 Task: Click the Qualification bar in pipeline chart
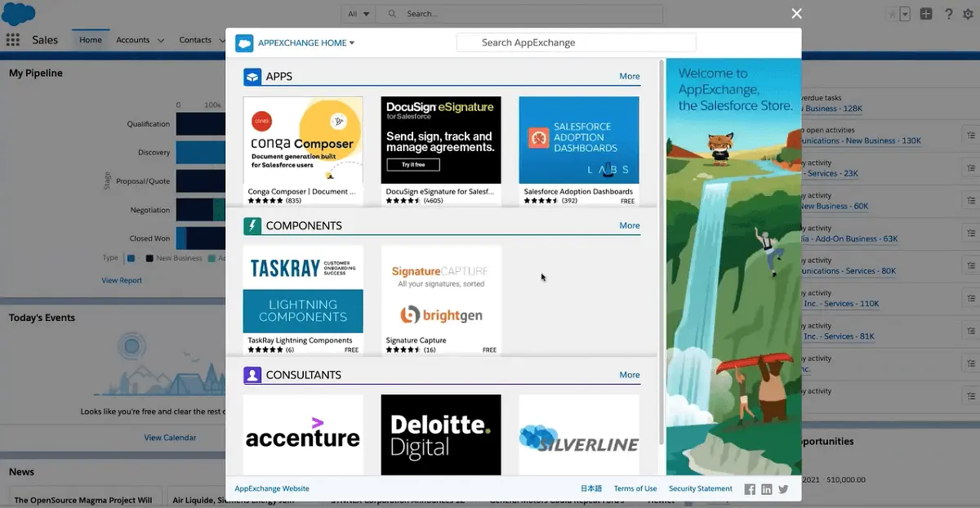(x=201, y=124)
